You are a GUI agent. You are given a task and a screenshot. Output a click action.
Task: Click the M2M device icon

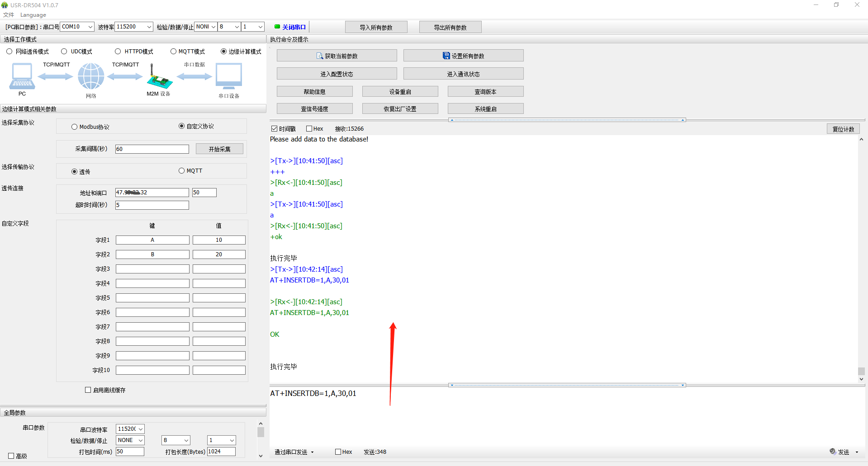(x=159, y=78)
